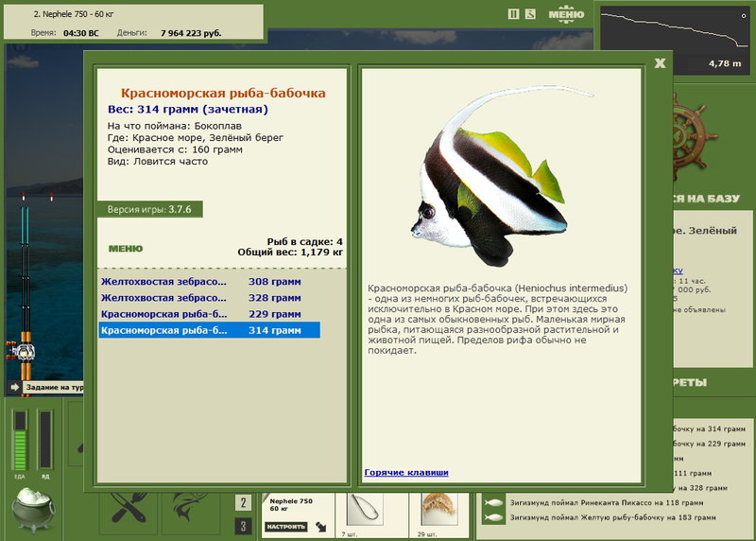Click the НАСТРОИТЬ tackle setup button
This screenshot has height=541, width=756.
tap(286, 527)
